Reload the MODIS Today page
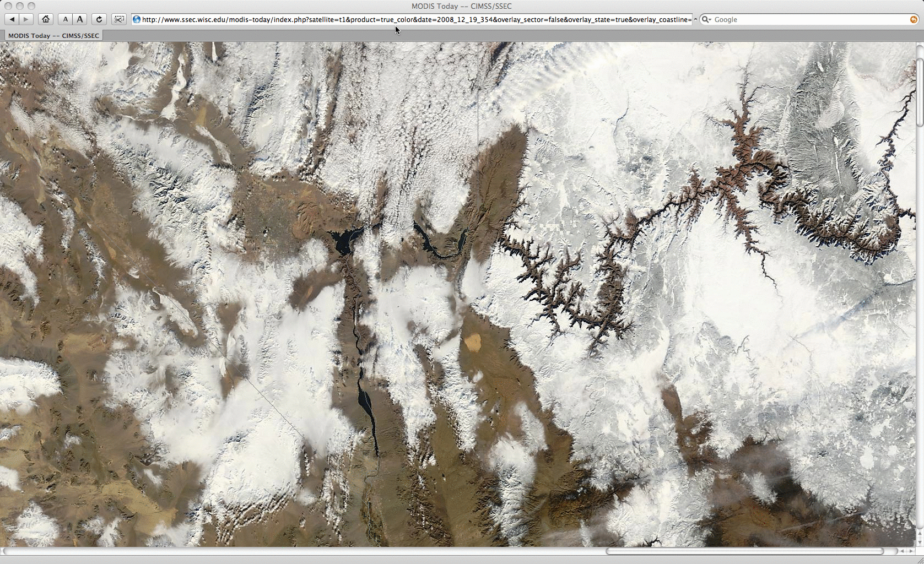The image size is (924, 564). (x=99, y=19)
